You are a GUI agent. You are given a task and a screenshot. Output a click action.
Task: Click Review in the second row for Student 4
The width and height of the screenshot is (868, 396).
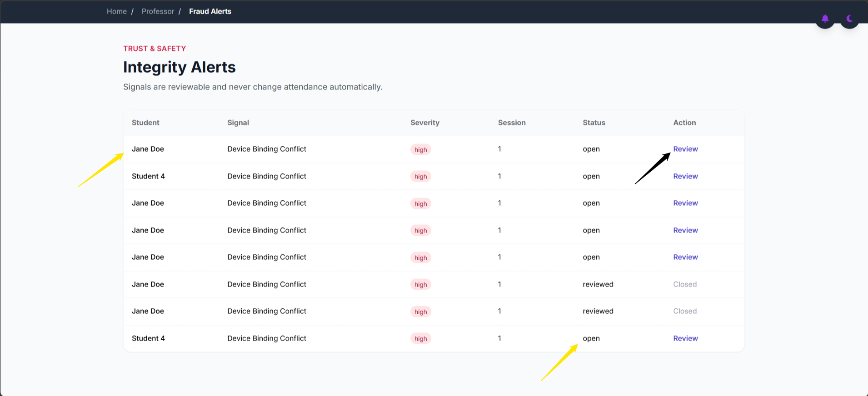685,176
